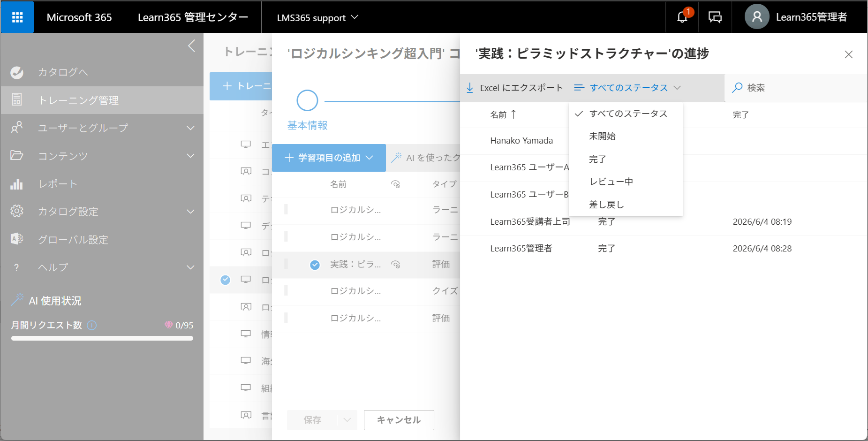Click the 検索 search field
This screenshot has height=441, width=868.
[796, 88]
